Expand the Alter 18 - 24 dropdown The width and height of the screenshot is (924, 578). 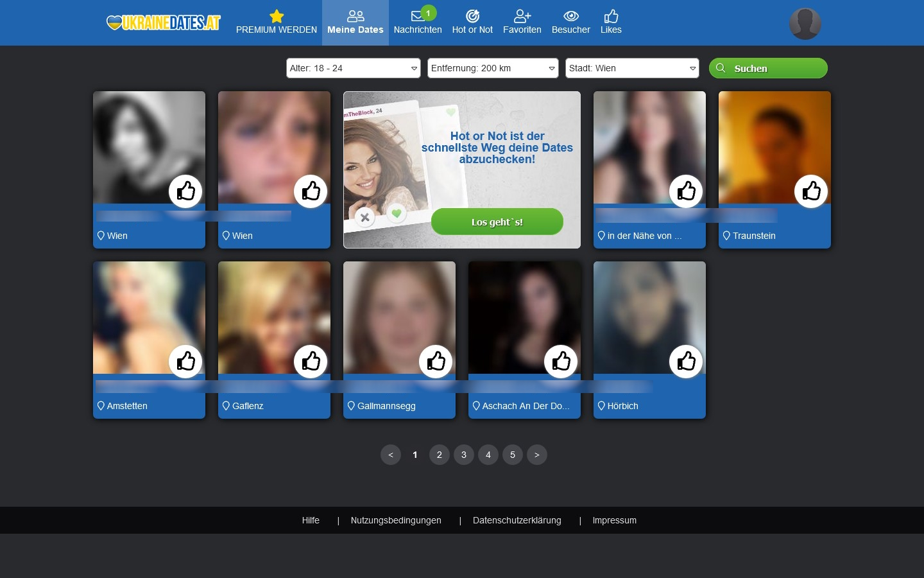(353, 68)
